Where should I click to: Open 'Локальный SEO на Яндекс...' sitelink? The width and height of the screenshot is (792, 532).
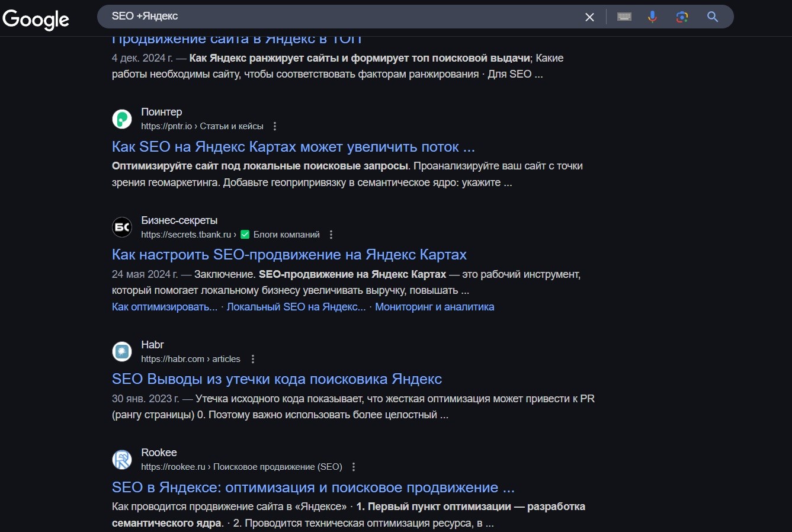pos(296,307)
